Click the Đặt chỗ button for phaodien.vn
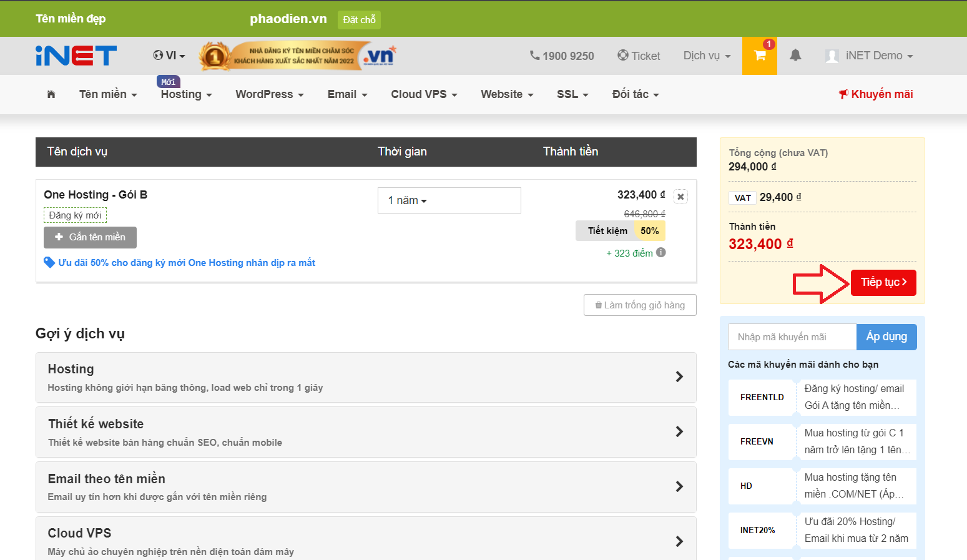Viewport: 967px width, 560px height. tap(359, 19)
